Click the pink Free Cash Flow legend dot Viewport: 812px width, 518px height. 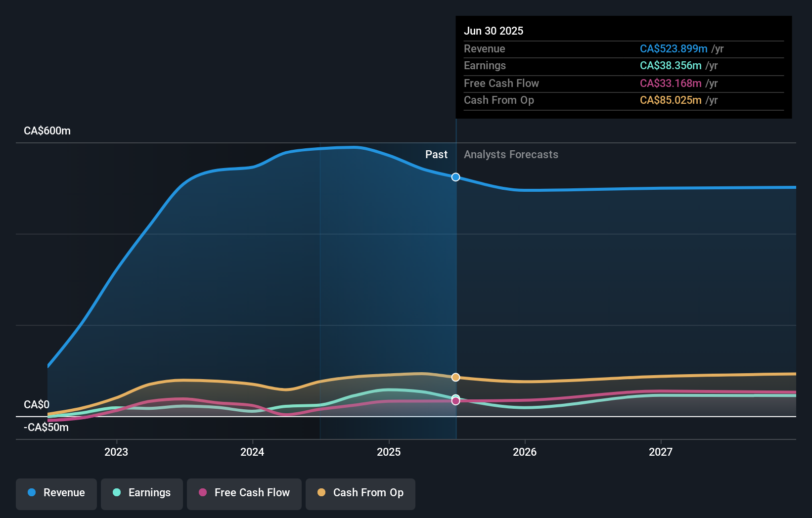click(x=203, y=492)
